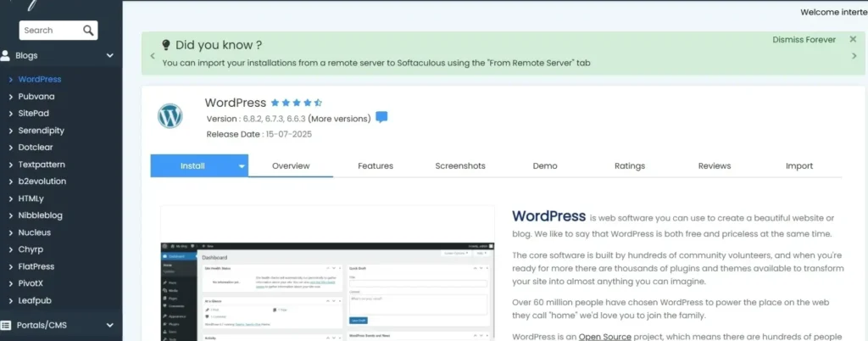Viewport: 868px width, 341px height.
Task: Click the Blogs category person icon
Action: point(6,55)
